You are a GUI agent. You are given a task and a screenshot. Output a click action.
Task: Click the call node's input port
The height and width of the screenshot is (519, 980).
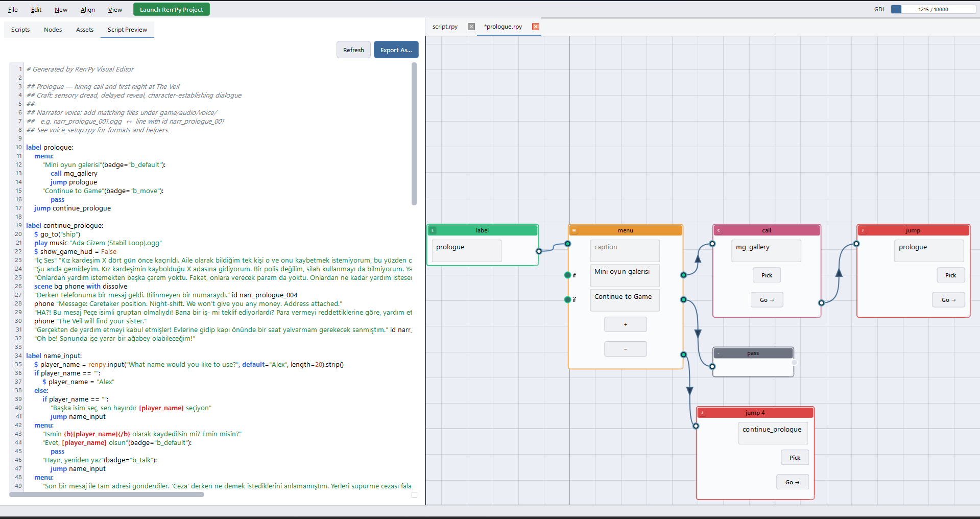pyautogui.click(x=712, y=244)
